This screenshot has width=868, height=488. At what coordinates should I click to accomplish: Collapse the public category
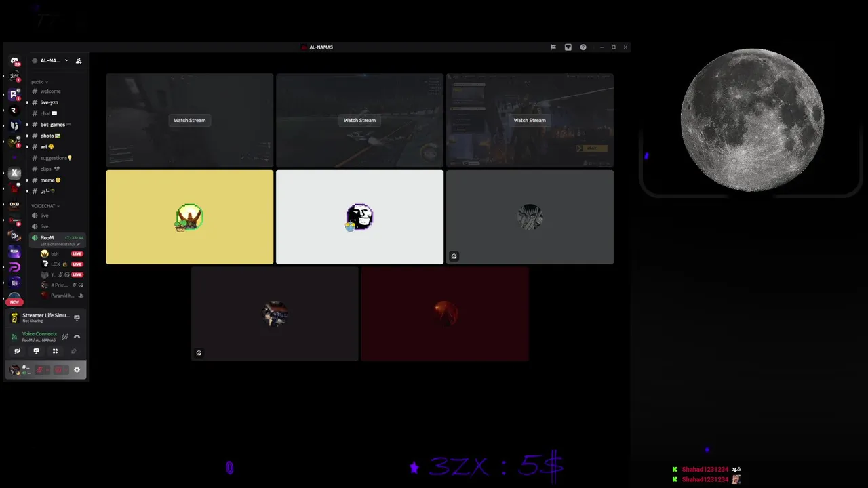click(39, 82)
